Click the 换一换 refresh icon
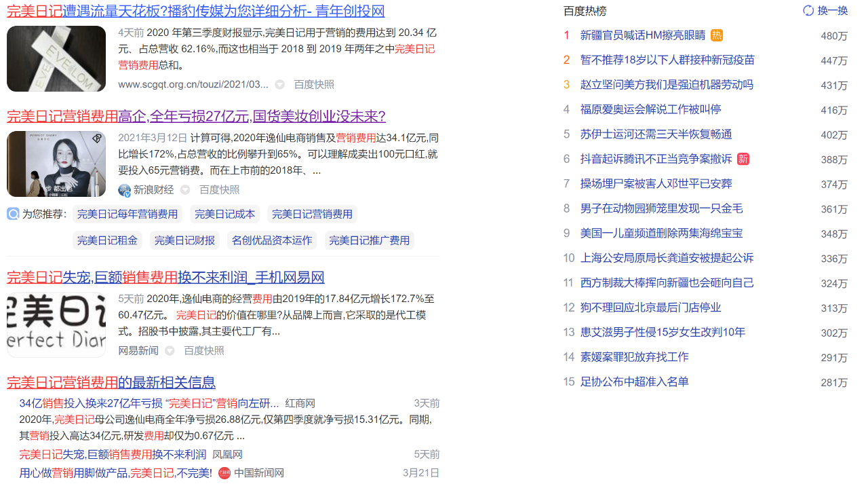868x484 pixels. pos(808,10)
